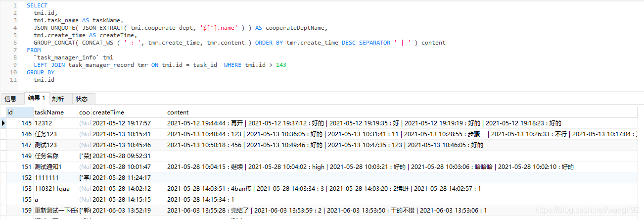Switch to the 信息 tab

[11, 99]
